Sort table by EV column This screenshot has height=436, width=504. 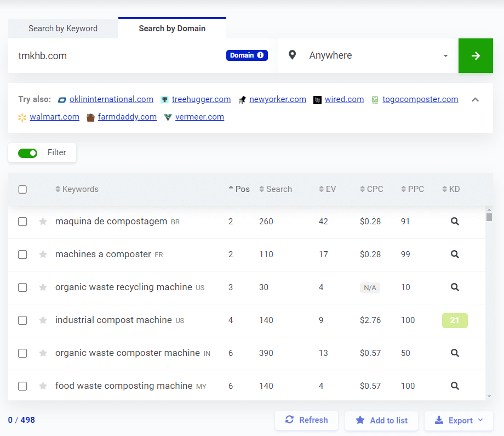coord(327,189)
